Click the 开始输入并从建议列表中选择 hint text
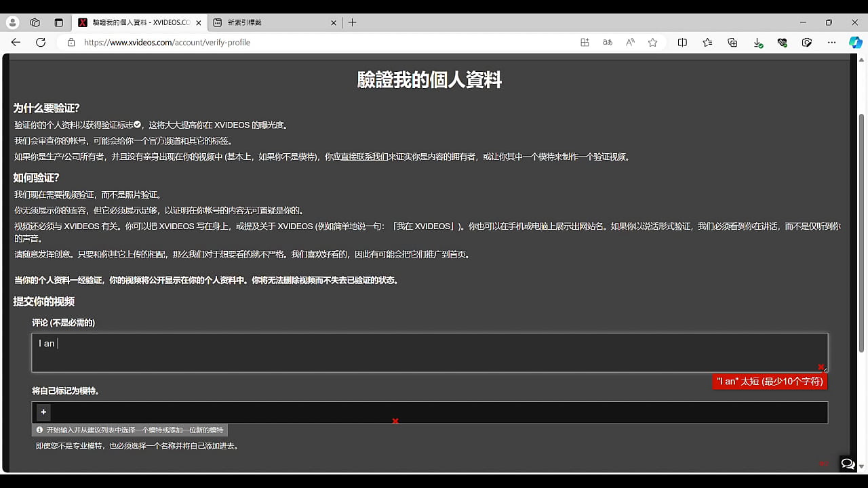This screenshot has height=488, width=868. pos(135,430)
